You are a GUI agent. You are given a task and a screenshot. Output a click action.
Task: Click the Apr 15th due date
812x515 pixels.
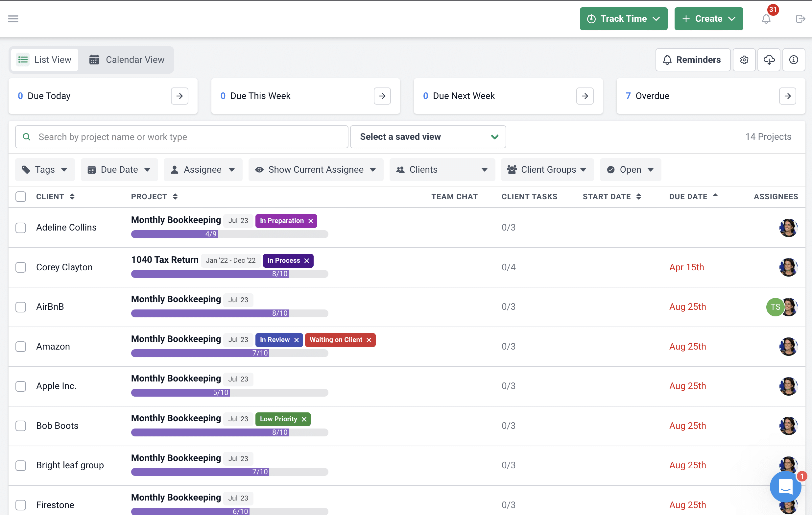pyautogui.click(x=686, y=267)
